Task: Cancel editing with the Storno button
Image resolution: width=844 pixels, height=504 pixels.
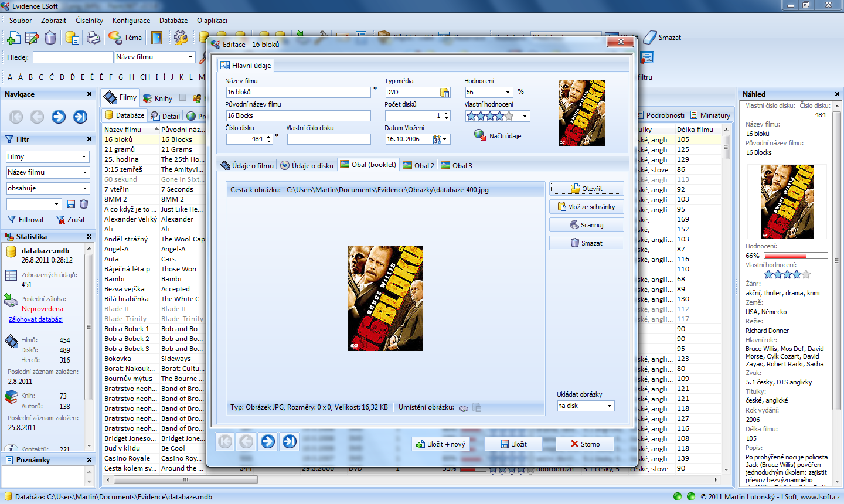Action: (585, 444)
